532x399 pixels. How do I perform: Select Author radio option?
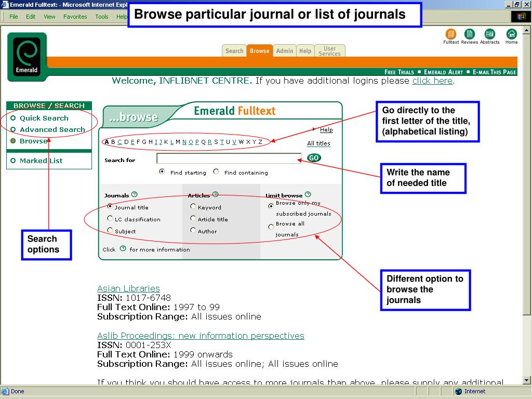193,230
